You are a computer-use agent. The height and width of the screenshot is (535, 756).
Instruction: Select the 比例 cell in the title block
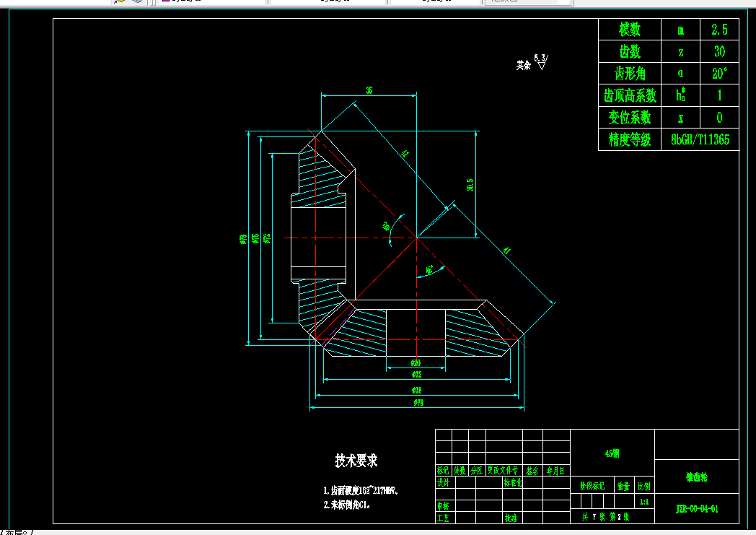pyautogui.click(x=644, y=487)
